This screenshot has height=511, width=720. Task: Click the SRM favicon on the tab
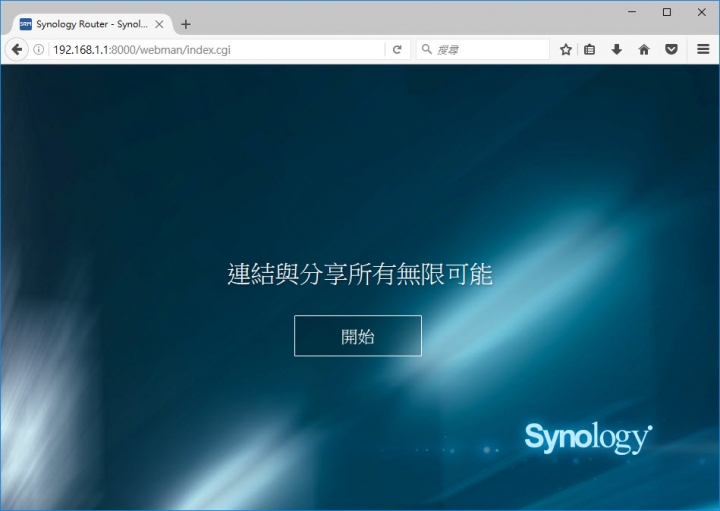[x=26, y=24]
